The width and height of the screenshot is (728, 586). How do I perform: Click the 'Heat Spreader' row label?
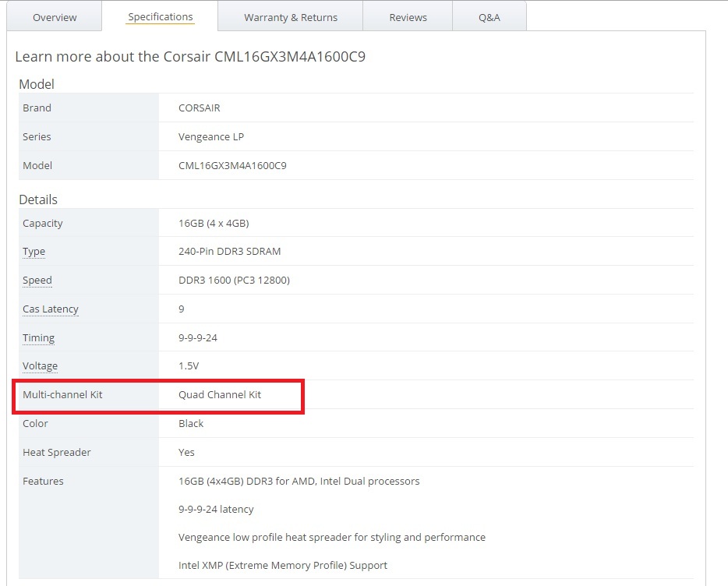pos(57,453)
